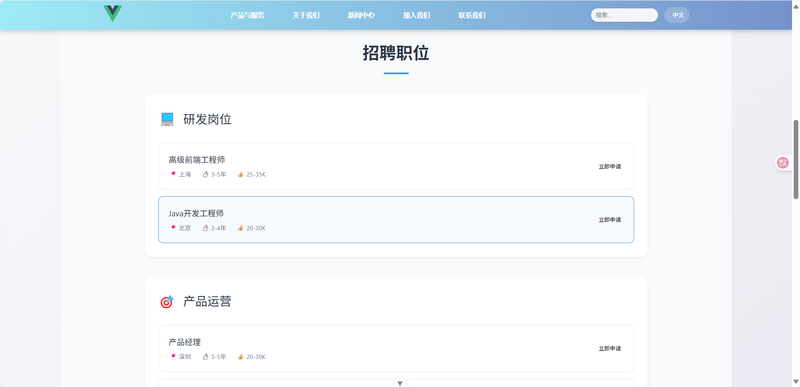This screenshot has width=800, height=387.
Task: Click the money bag icon in Java开发工程师 row
Action: [240, 228]
